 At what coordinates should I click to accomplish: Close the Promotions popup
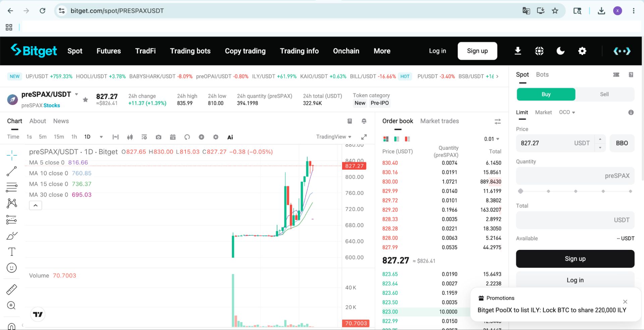[x=625, y=301]
